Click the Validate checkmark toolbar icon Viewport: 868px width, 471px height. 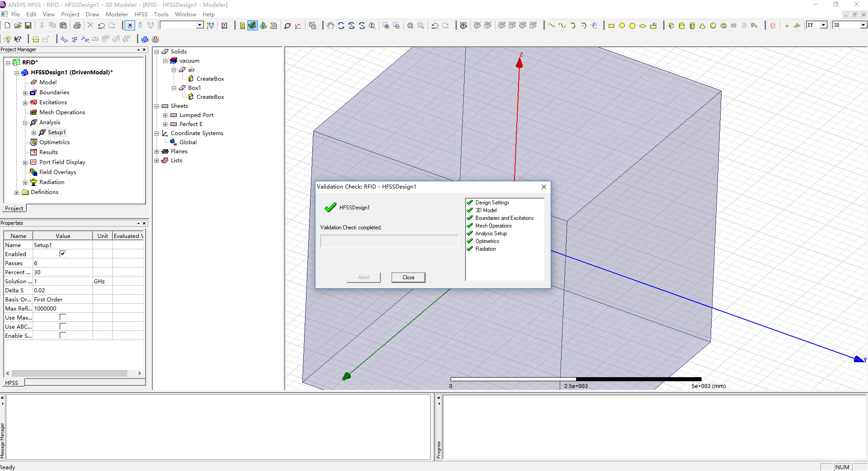click(x=252, y=25)
